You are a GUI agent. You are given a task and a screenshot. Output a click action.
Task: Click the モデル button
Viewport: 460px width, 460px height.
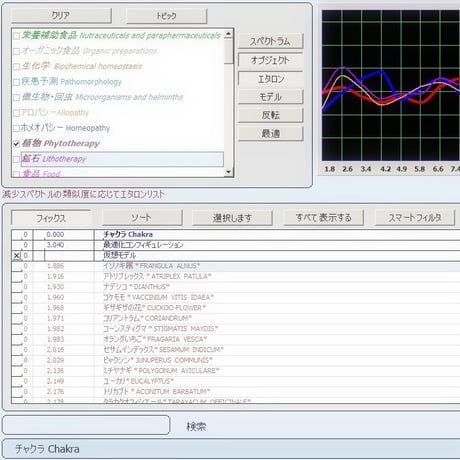click(270, 97)
